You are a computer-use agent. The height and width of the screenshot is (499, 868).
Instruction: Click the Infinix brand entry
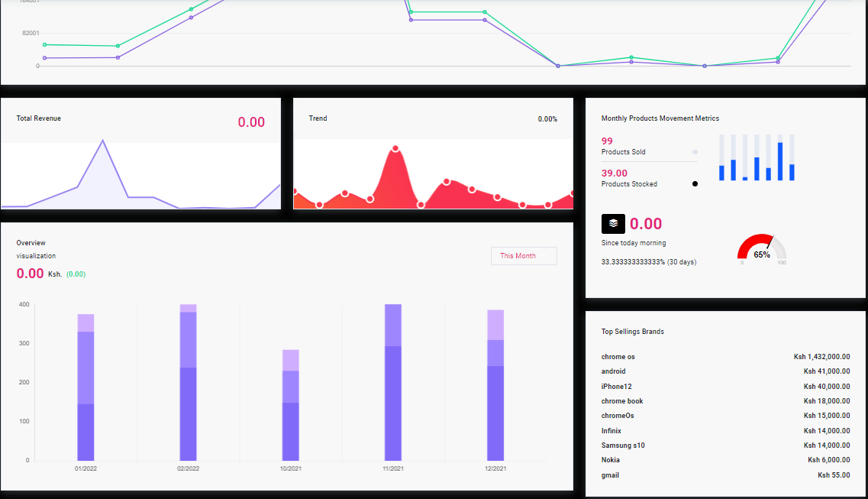pyautogui.click(x=611, y=431)
